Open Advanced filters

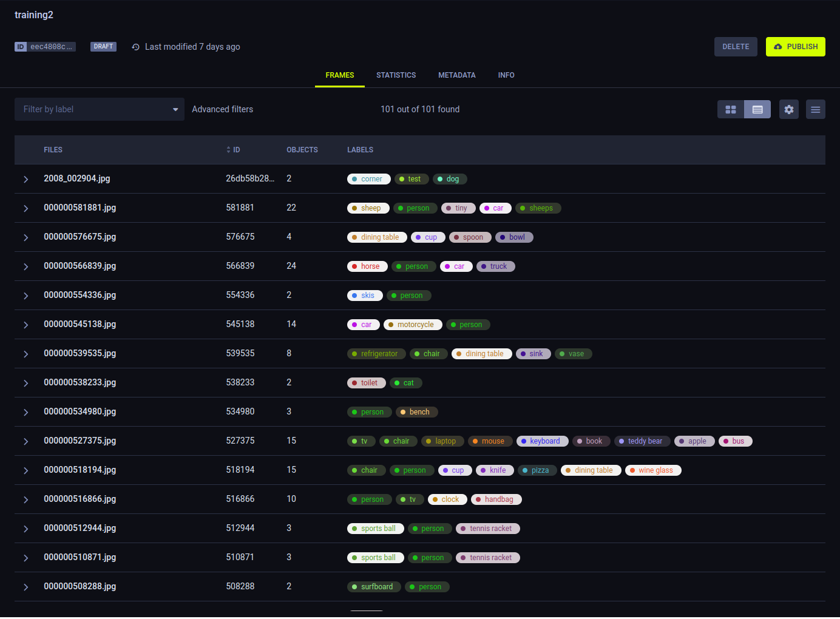tap(223, 109)
